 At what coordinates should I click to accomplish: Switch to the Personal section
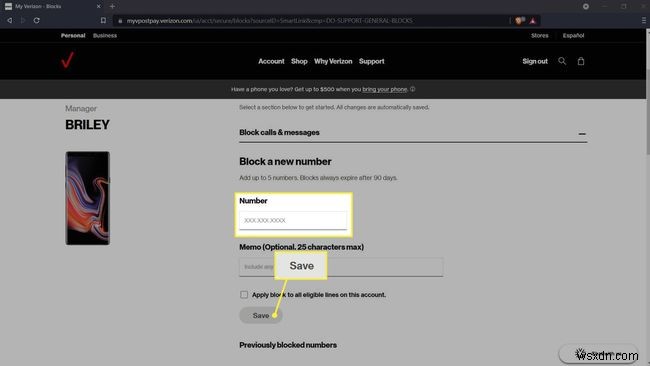[73, 36]
